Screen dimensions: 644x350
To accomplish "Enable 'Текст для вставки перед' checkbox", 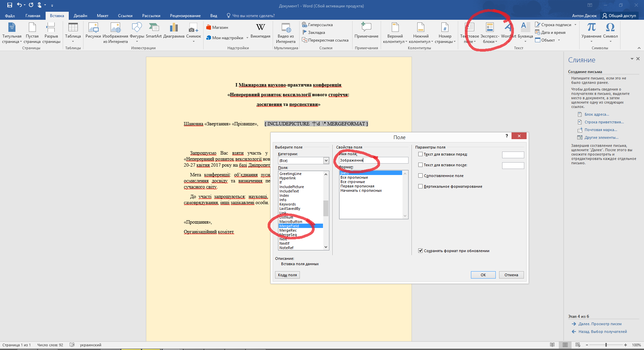I will tap(420, 154).
